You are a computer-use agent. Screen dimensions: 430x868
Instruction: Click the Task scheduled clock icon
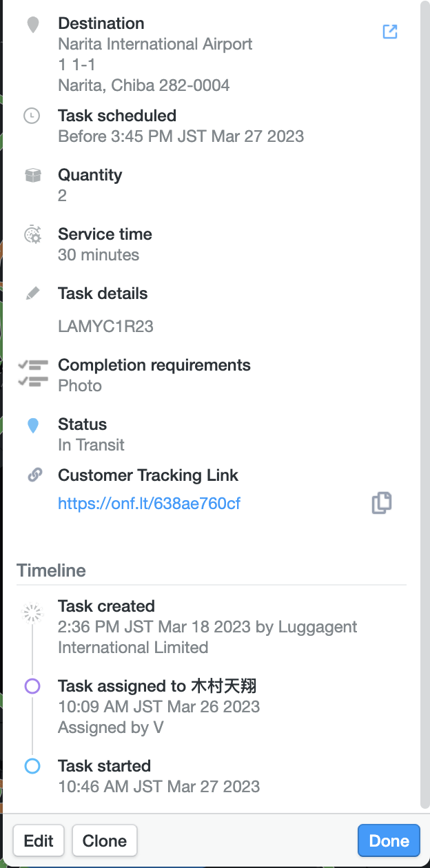32,116
